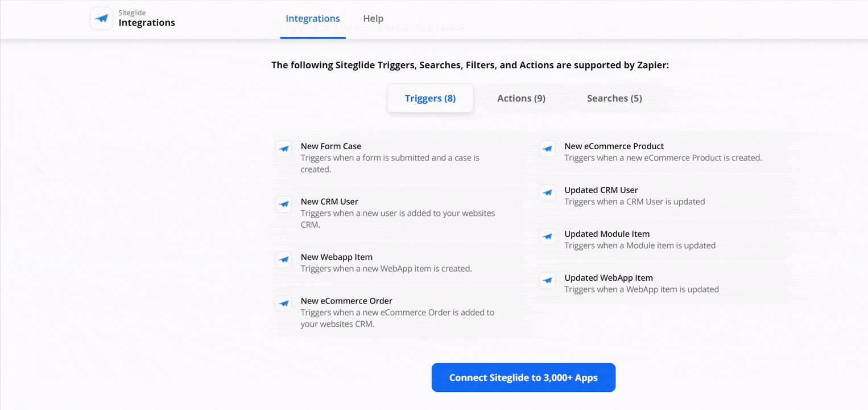
Task: Select the New Form Case trigger title
Action: [x=331, y=146]
